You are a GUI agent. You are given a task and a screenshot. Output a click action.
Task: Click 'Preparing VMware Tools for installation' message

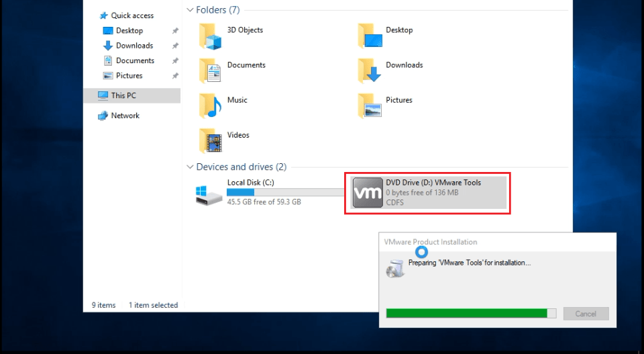coord(470,263)
